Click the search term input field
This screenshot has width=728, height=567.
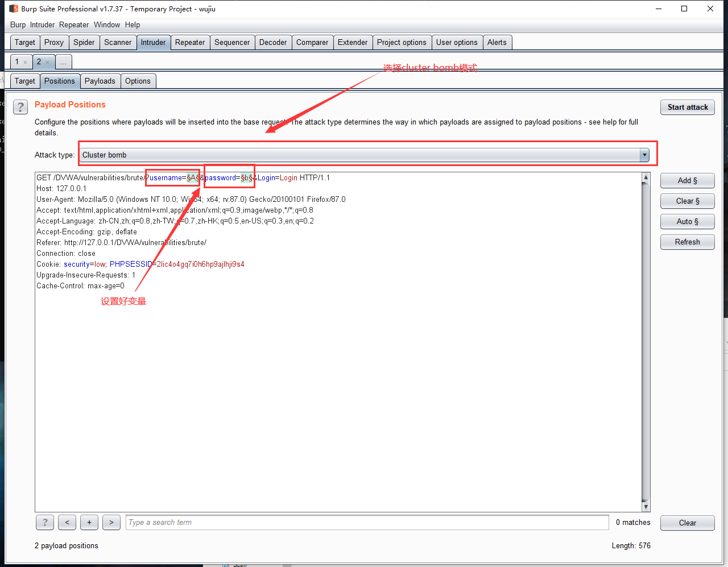tap(367, 522)
